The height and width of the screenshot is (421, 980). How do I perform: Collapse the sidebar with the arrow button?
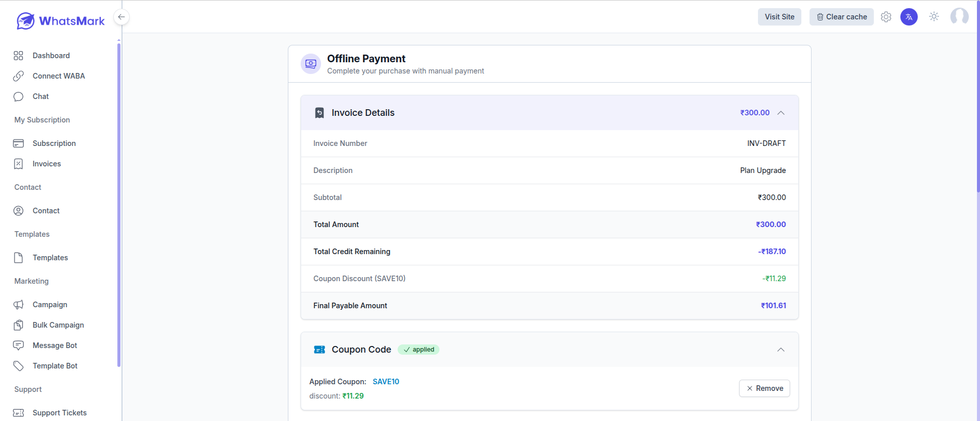121,17
